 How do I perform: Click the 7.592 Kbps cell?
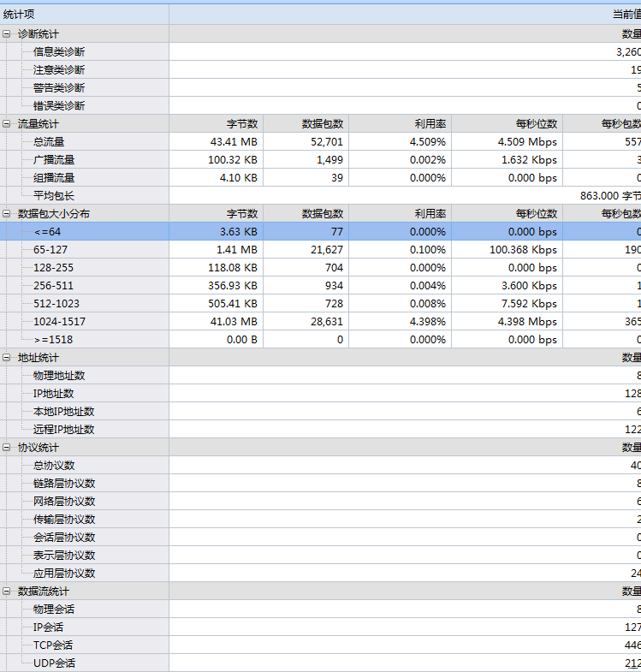[x=507, y=304]
